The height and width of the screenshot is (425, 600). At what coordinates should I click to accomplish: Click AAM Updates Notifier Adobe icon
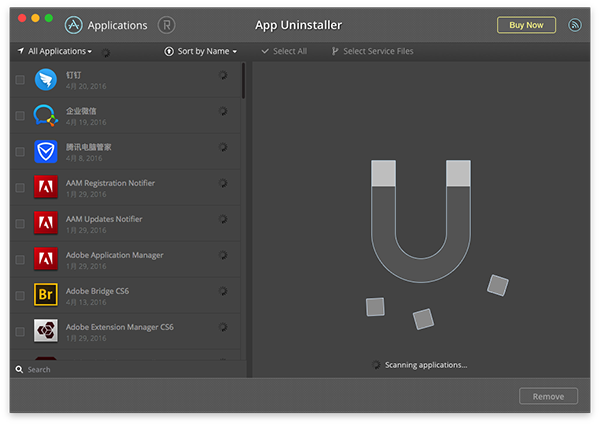[46, 223]
